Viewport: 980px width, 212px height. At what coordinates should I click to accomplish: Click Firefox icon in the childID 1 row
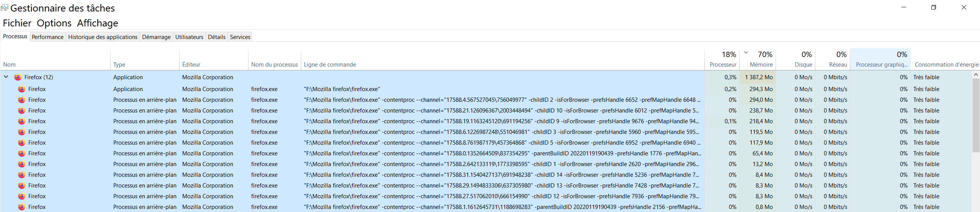tap(22, 164)
